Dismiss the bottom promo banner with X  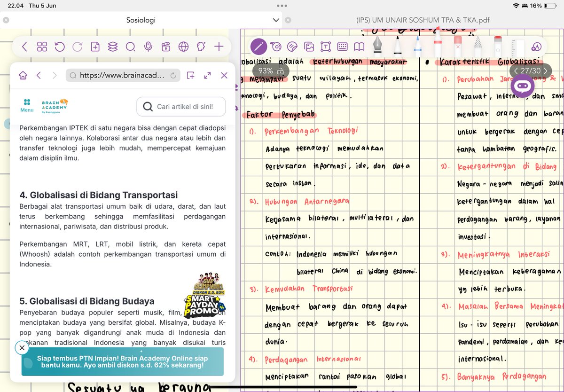[22, 348]
